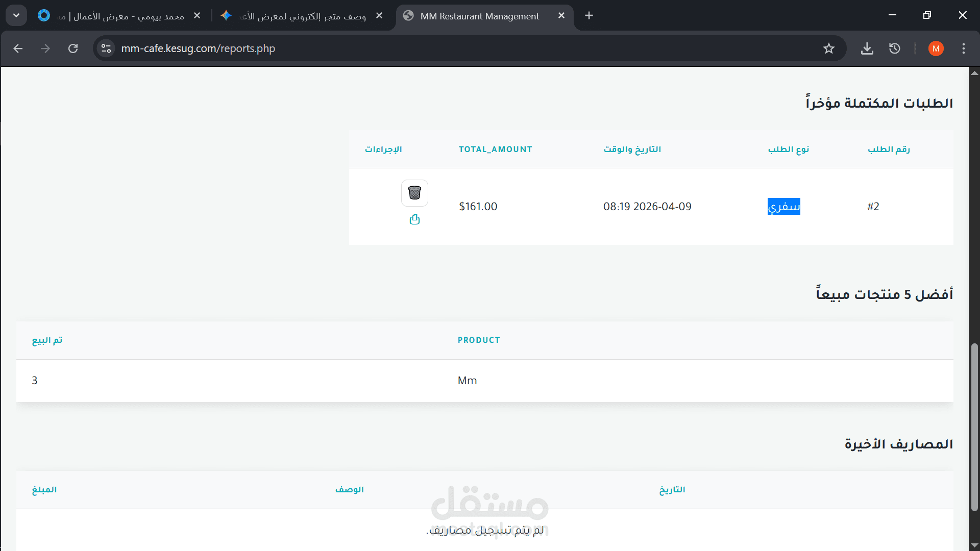Reload the reports page
This screenshot has height=551, width=980.
tap(73, 48)
